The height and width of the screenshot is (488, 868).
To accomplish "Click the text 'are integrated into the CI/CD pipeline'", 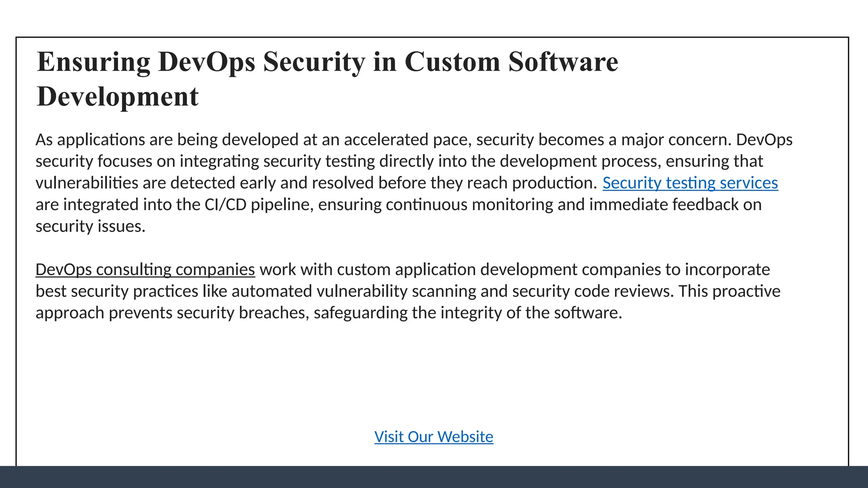I will point(175,205).
